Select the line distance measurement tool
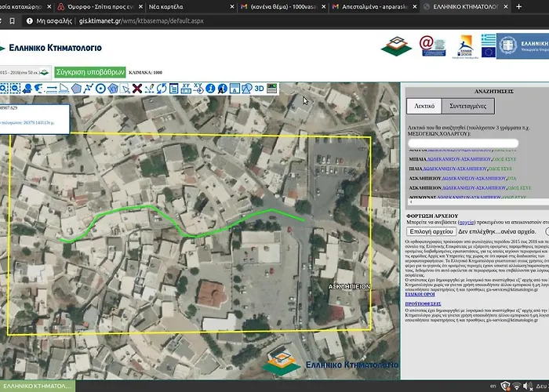Viewport: 549px width, 392px height. (x=52, y=88)
